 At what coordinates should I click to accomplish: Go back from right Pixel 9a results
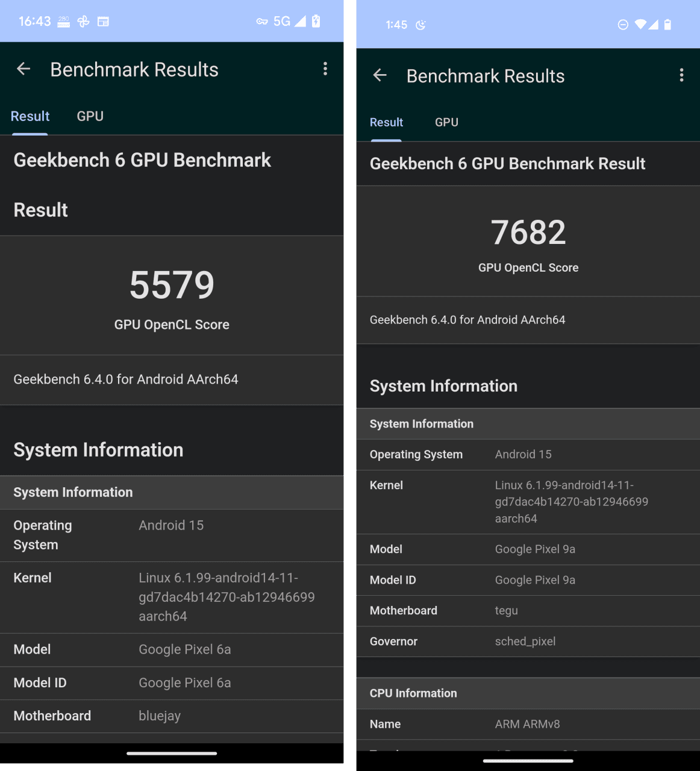pyautogui.click(x=380, y=75)
